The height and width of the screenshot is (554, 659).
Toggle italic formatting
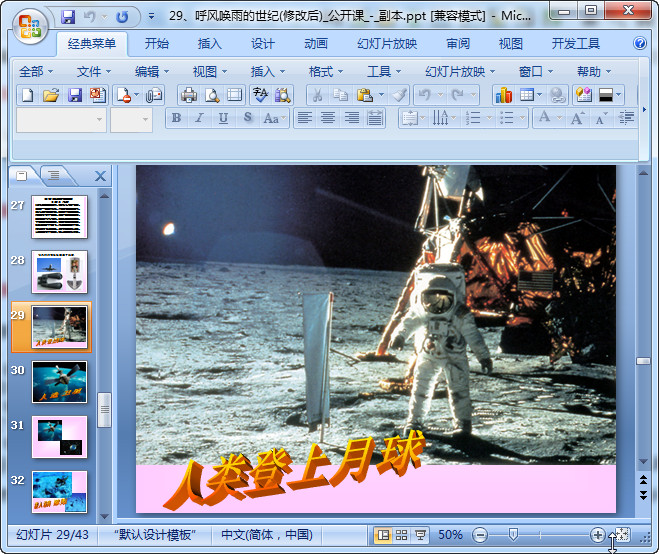(199, 118)
